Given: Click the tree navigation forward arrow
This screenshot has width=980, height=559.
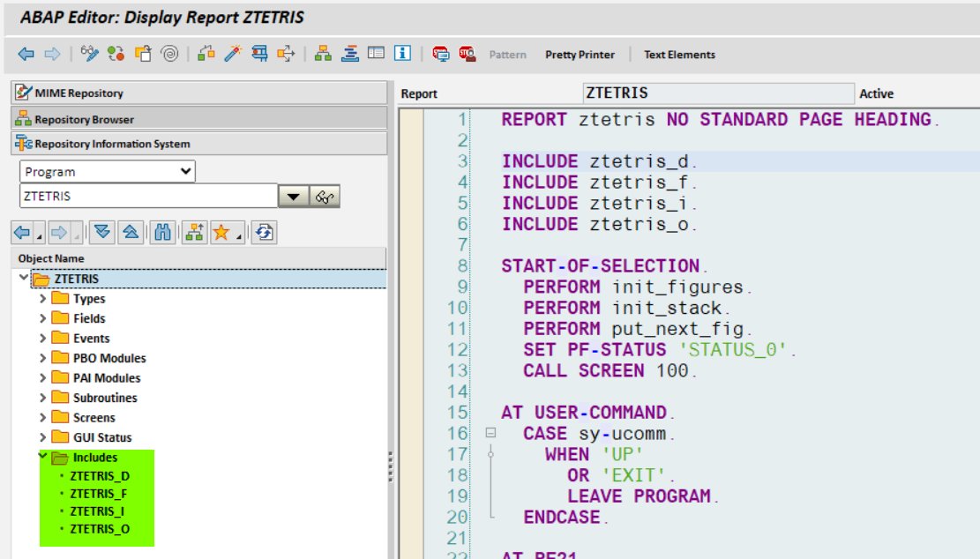Looking at the screenshot, I should [x=59, y=233].
